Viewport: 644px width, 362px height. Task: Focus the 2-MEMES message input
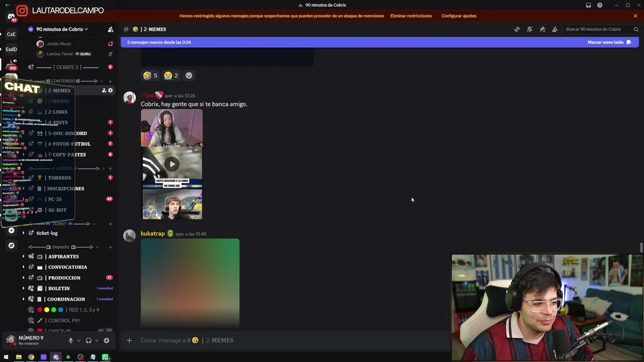[x=292, y=340]
